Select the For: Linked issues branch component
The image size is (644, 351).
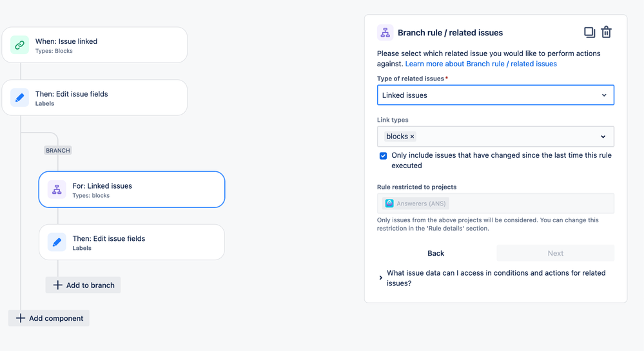pyautogui.click(x=132, y=189)
